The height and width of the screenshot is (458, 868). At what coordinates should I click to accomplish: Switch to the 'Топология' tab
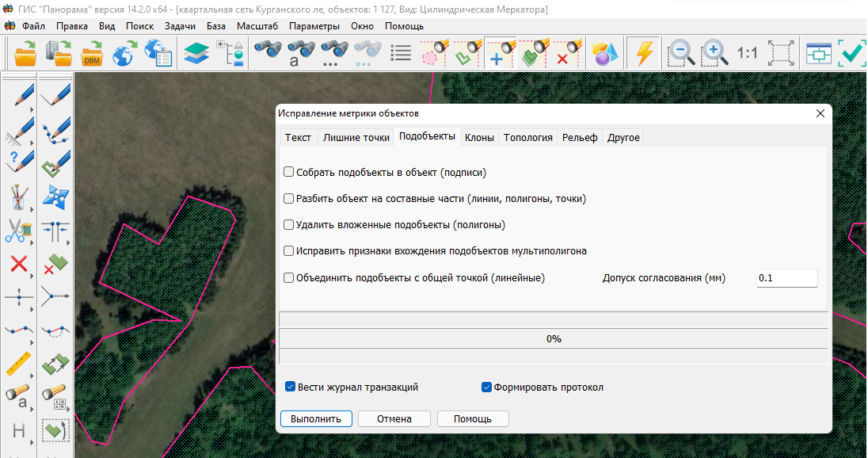527,137
